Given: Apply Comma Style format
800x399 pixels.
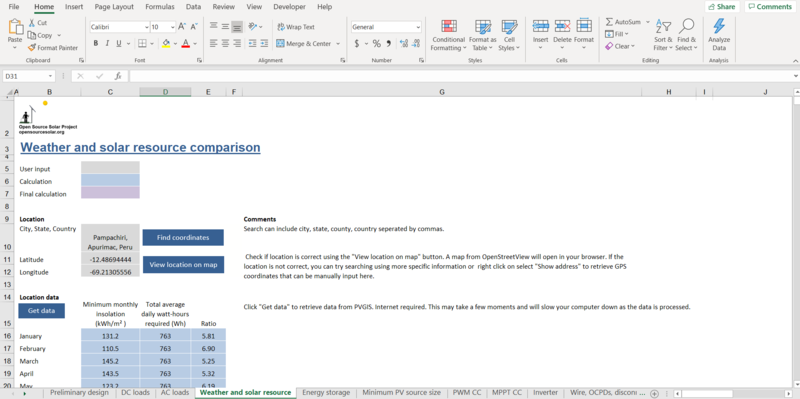Looking at the screenshot, I should [x=389, y=43].
